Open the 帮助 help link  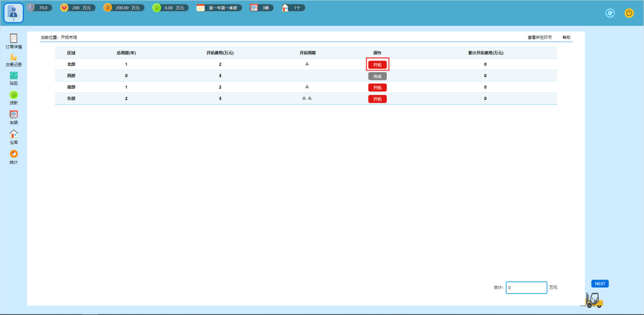coord(566,38)
